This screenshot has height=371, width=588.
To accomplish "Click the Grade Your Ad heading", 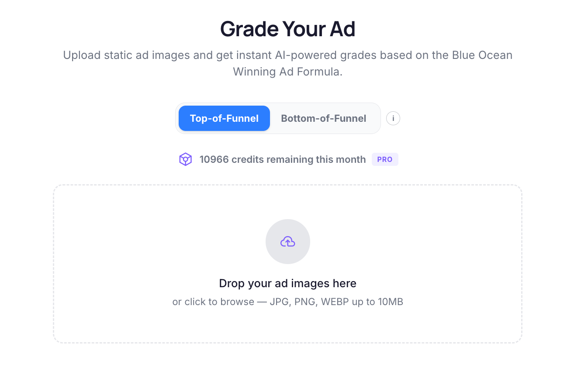I will coord(287,29).
